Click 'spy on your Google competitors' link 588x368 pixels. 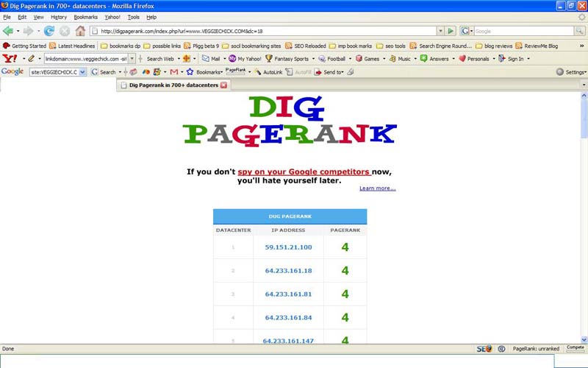pyautogui.click(x=304, y=172)
